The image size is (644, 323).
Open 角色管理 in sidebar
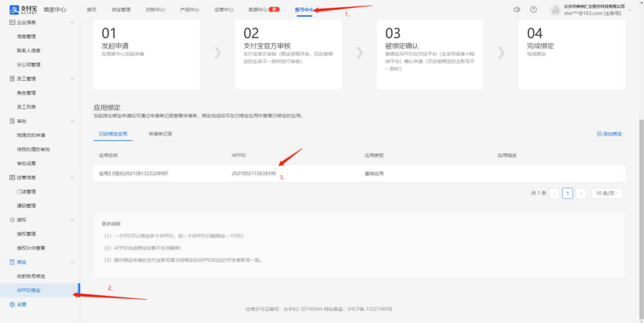26,93
